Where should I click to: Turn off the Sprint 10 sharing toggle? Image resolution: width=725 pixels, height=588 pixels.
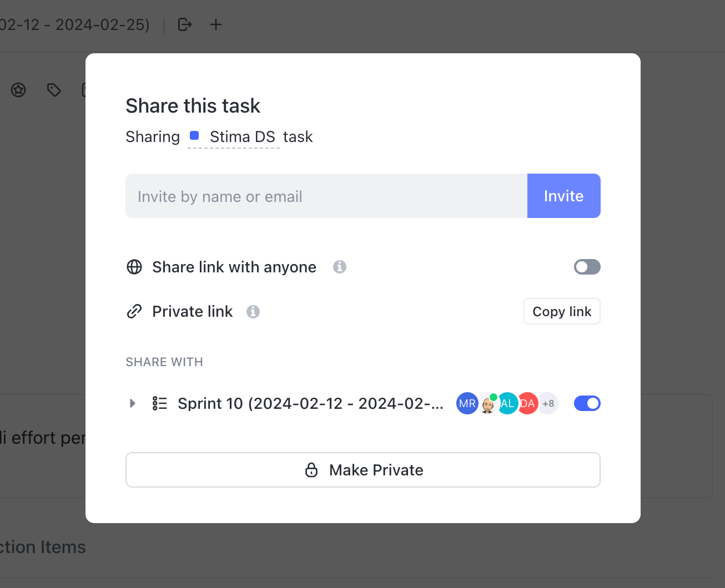coord(587,403)
